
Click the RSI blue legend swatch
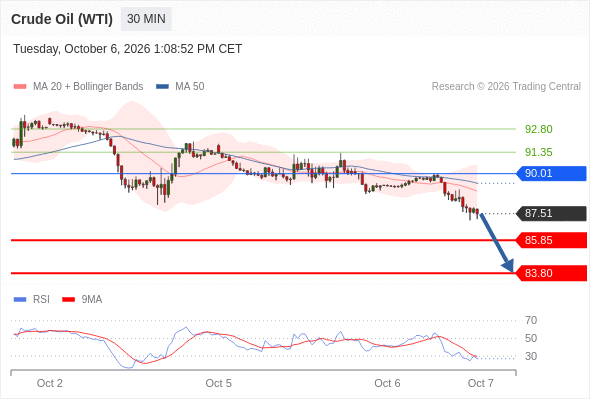tap(20, 300)
